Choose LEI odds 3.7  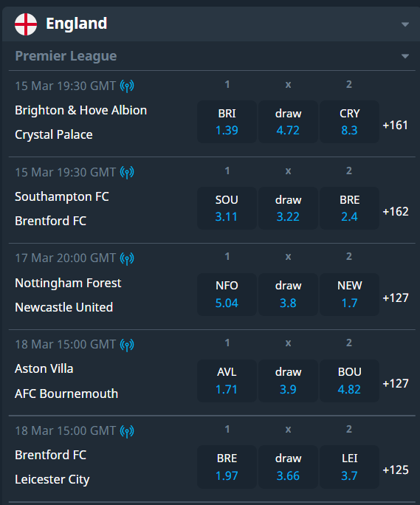coord(349,467)
